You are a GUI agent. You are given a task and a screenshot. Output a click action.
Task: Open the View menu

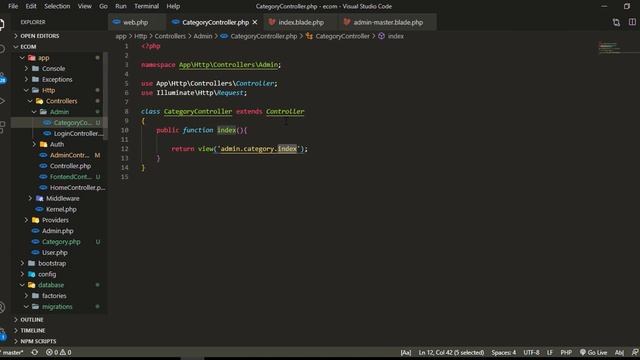click(x=84, y=6)
